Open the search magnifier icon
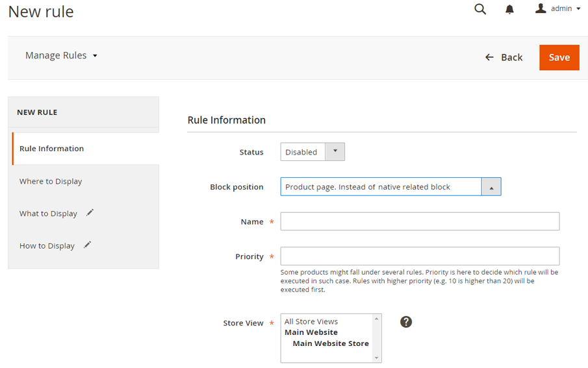 click(x=480, y=9)
